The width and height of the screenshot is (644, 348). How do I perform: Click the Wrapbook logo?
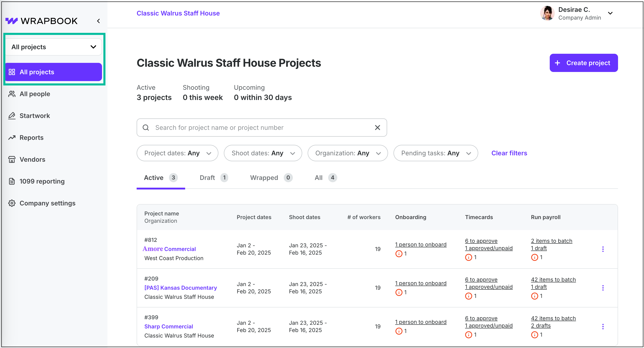coord(41,21)
